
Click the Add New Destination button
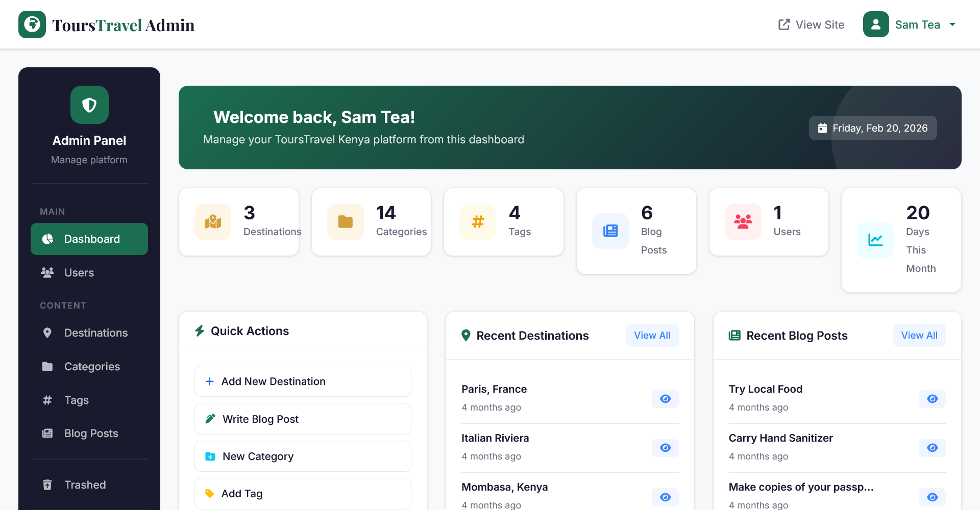tap(303, 381)
